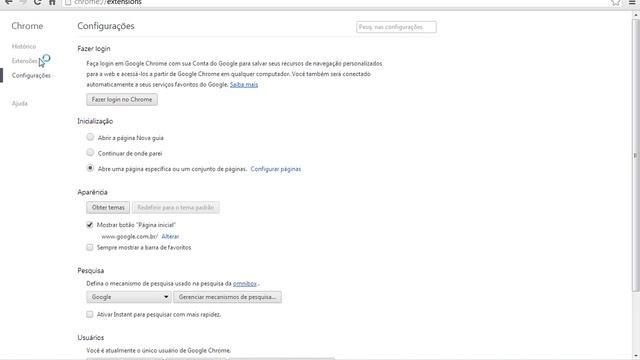
Task: Click the vertical scrollbar thumb
Action: pos(635,155)
